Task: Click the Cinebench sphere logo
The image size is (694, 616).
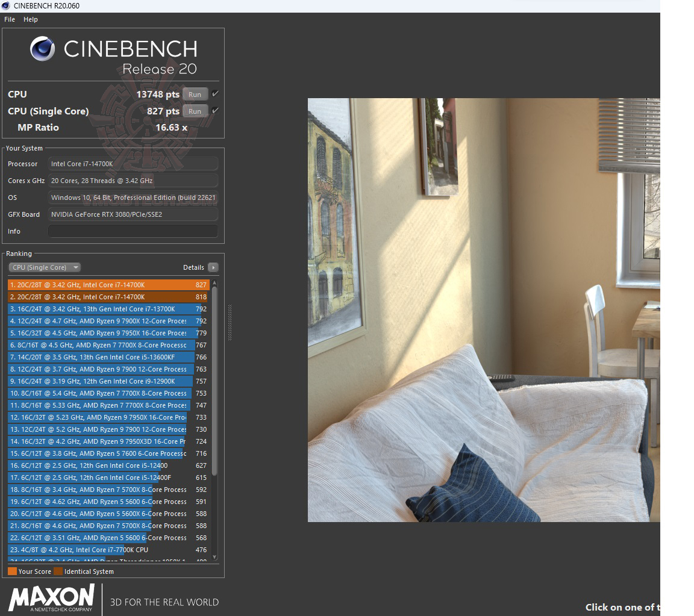Action: coord(43,49)
